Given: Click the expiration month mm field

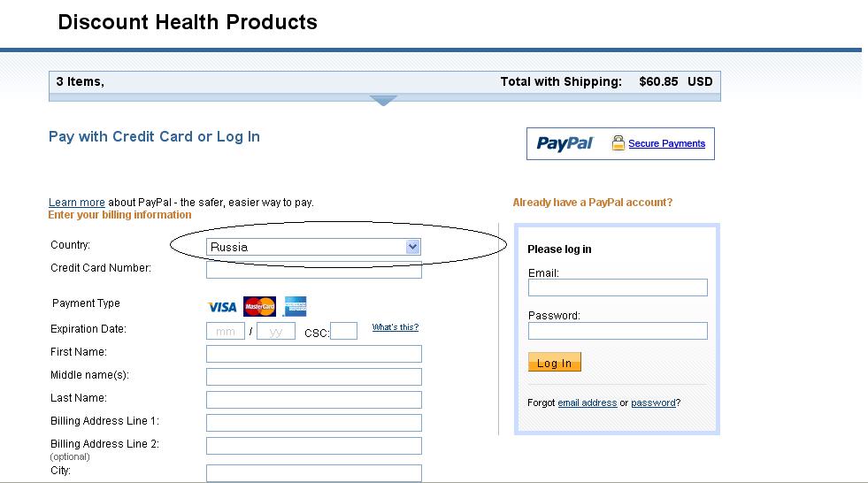Looking at the screenshot, I should click(226, 331).
